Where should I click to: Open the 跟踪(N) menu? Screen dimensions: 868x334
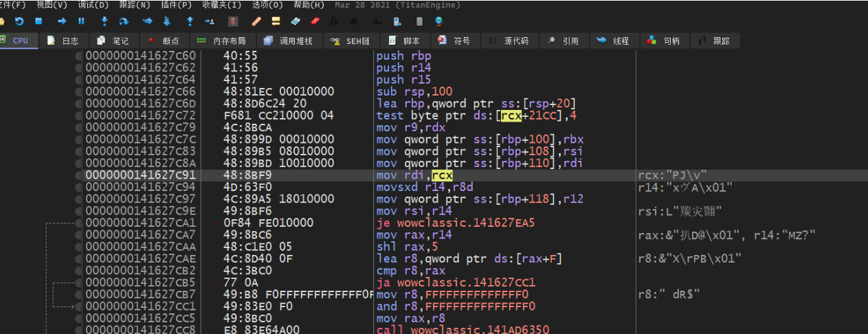click(x=135, y=5)
